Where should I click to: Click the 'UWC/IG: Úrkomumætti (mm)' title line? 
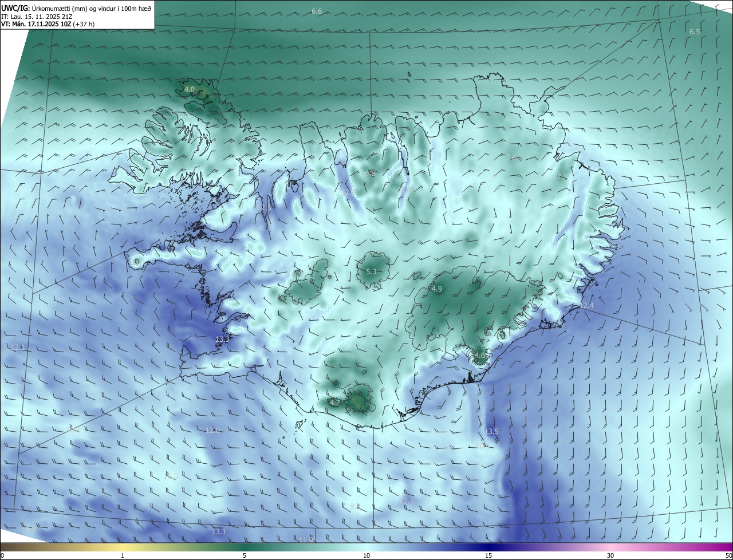(x=76, y=8)
